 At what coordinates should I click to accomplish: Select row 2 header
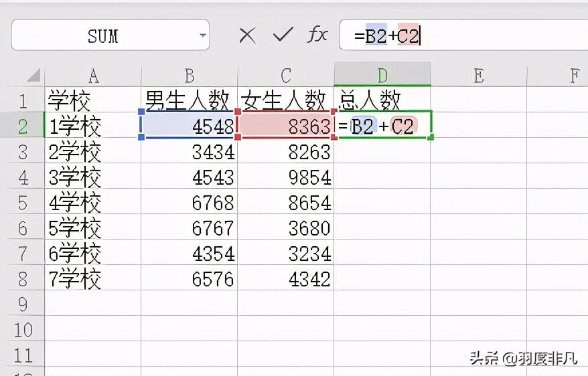coord(23,126)
